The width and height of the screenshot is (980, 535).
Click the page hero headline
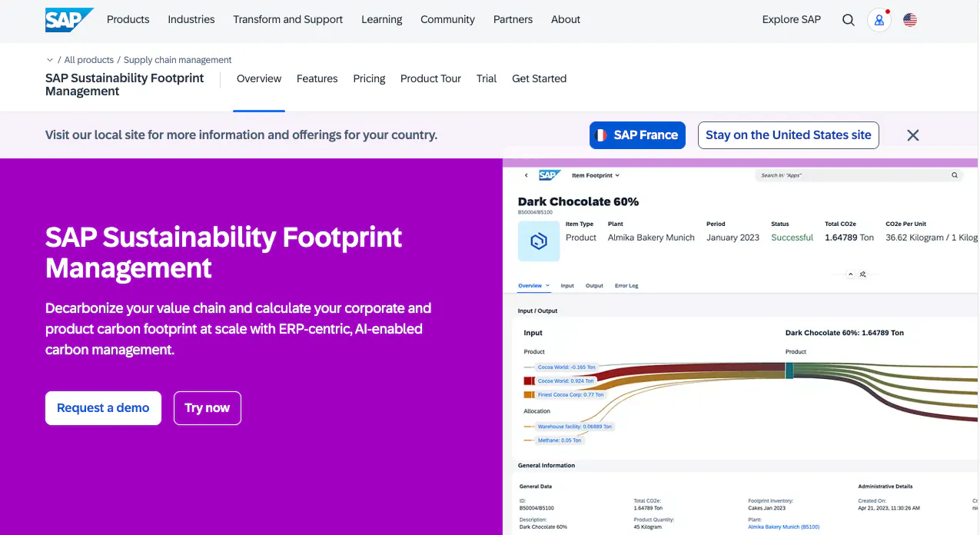click(x=224, y=253)
